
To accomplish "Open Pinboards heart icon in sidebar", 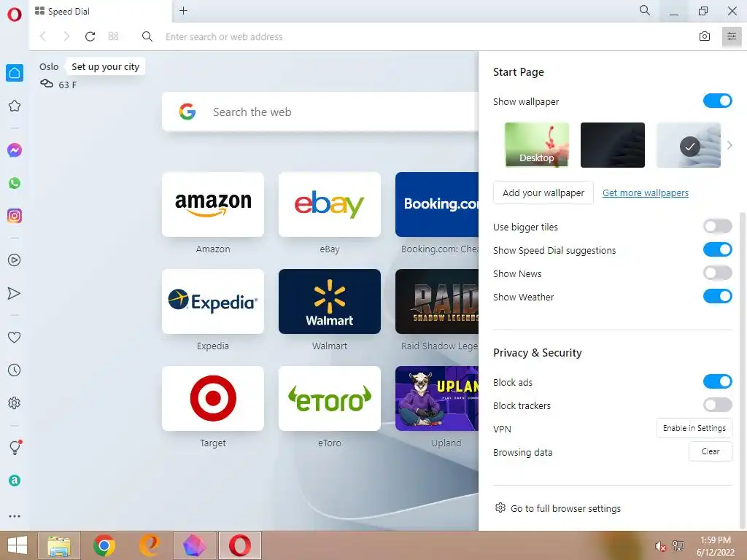I will pyautogui.click(x=15, y=337).
